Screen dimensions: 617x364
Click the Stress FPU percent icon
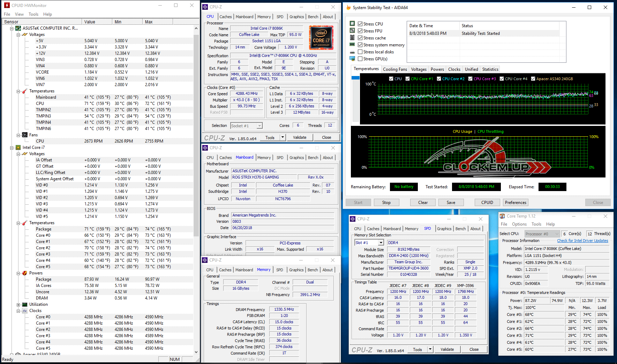pos(352,31)
